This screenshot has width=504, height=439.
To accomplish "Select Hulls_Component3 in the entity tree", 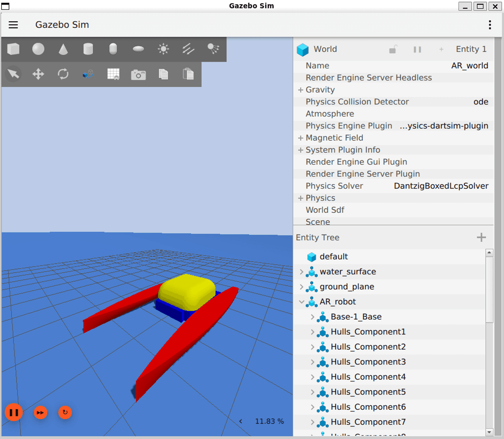I will (368, 362).
